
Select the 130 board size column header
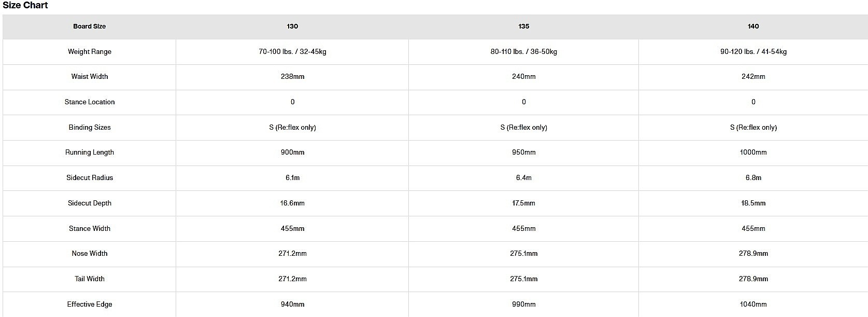tap(292, 26)
